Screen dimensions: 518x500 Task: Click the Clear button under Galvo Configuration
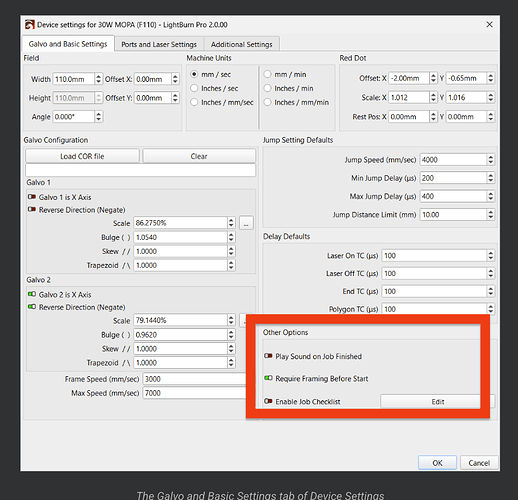point(199,156)
